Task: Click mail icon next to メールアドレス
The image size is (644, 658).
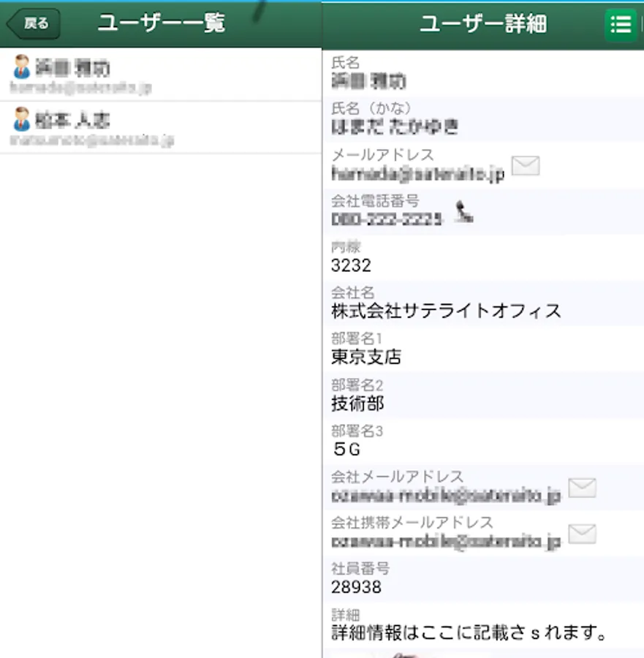Action: (526, 166)
